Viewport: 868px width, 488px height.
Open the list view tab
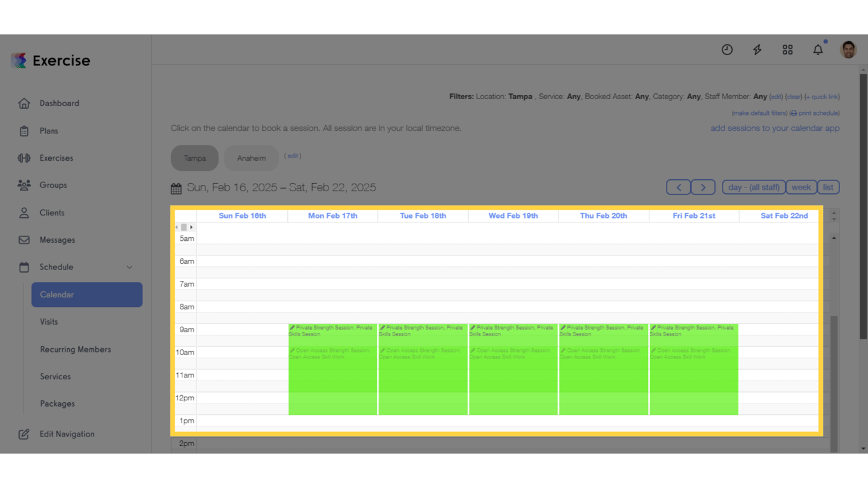point(828,187)
